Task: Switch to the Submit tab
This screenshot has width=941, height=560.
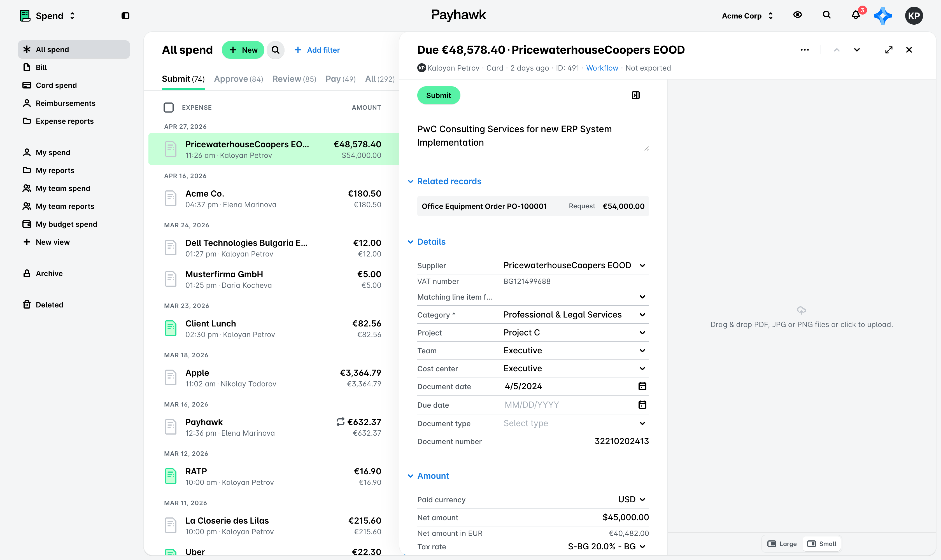Action: (x=183, y=79)
